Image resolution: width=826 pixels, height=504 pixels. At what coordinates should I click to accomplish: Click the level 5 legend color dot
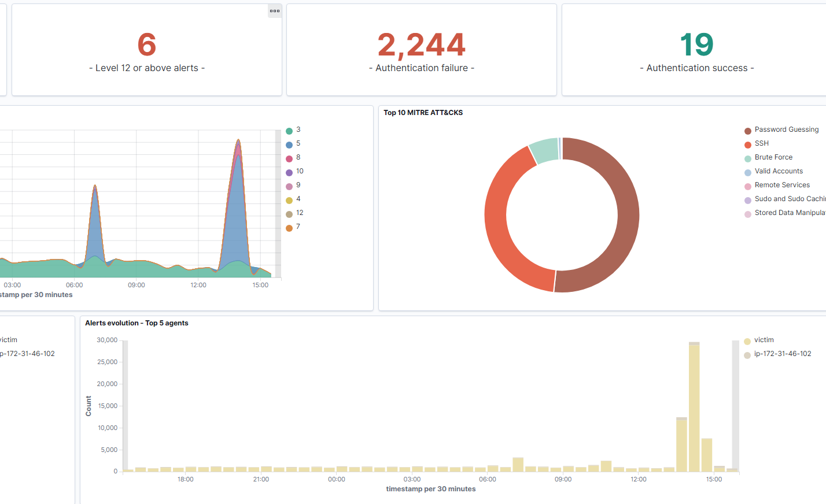[x=289, y=144]
